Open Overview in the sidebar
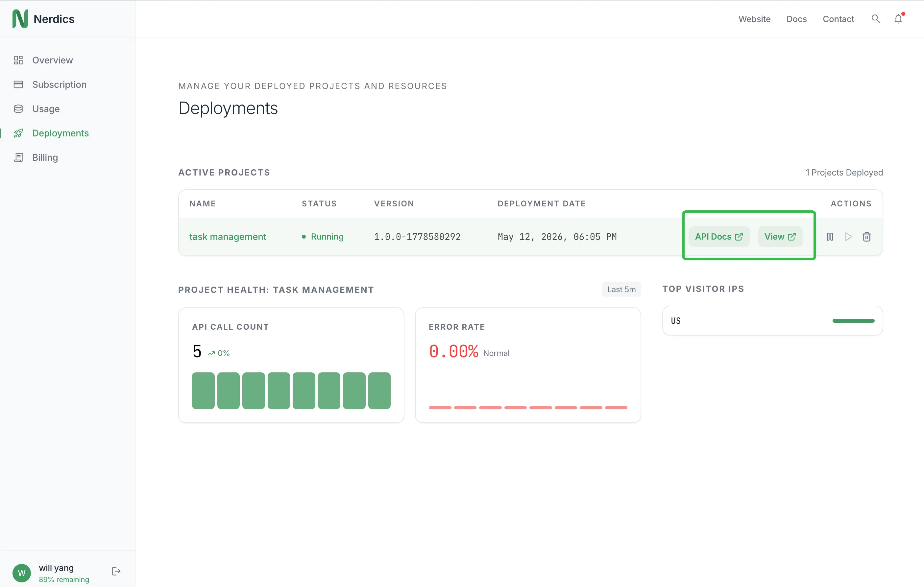The width and height of the screenshot is (924, 587). 53,60
